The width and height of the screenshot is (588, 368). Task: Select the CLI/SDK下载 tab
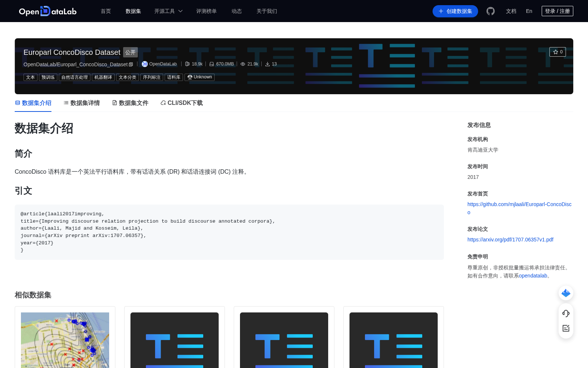182,103
